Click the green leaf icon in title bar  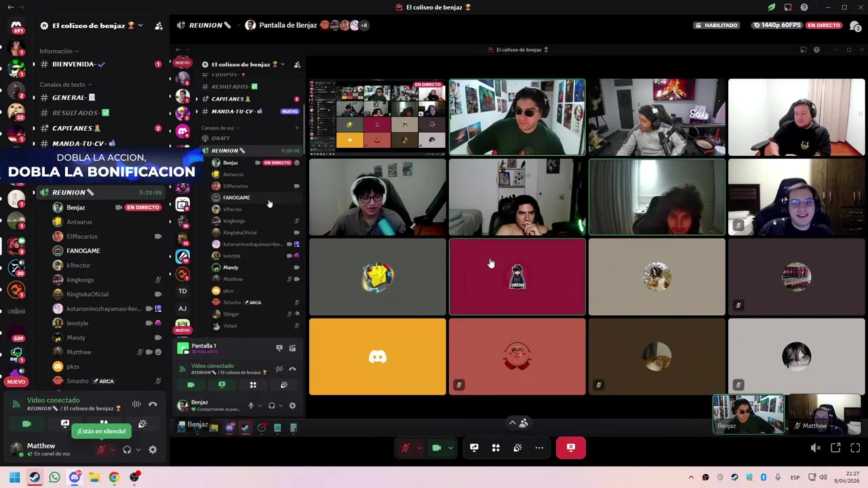click(772, 7)
